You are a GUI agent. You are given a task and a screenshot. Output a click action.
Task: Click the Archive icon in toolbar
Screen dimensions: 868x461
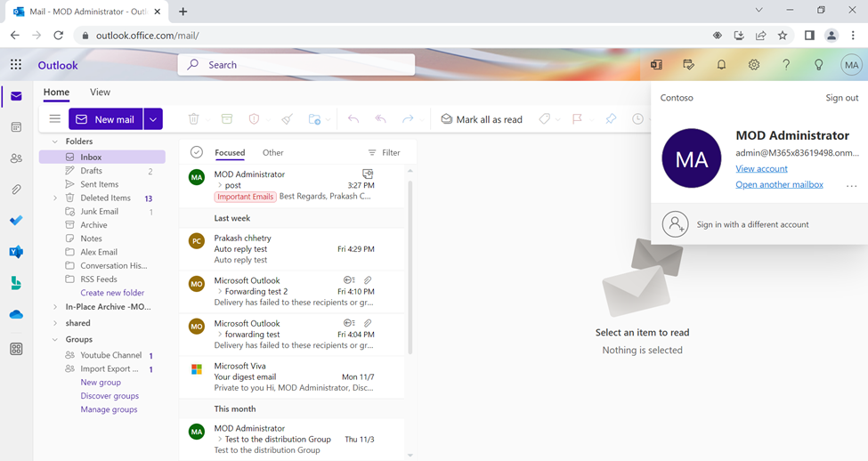227,119
